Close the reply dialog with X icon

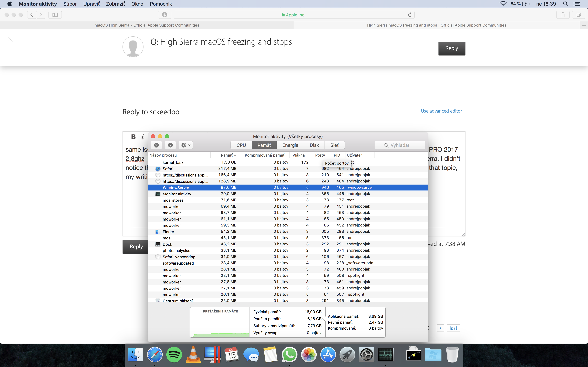click(10, 39)
